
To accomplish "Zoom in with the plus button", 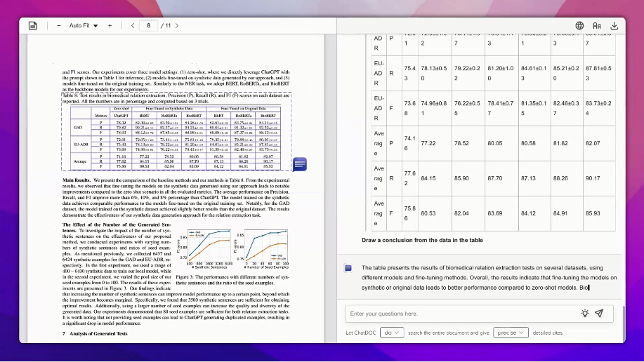I will tap(110, 25).
